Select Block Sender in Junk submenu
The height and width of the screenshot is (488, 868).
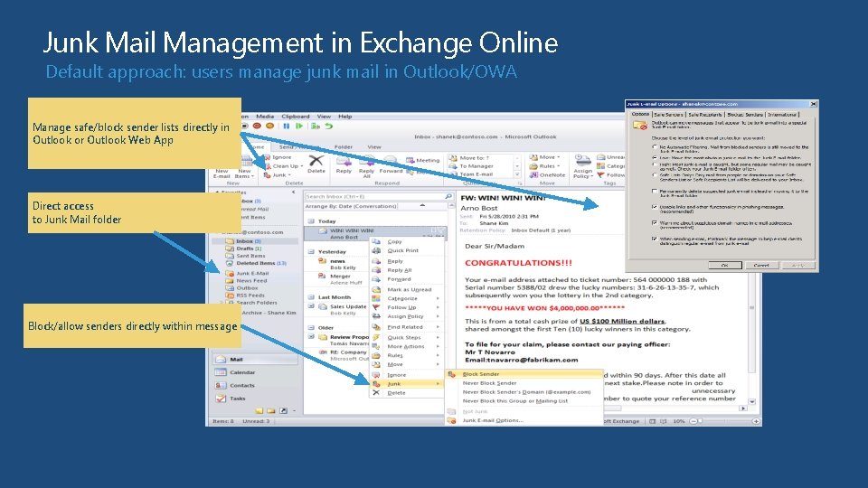pos(524,374)
